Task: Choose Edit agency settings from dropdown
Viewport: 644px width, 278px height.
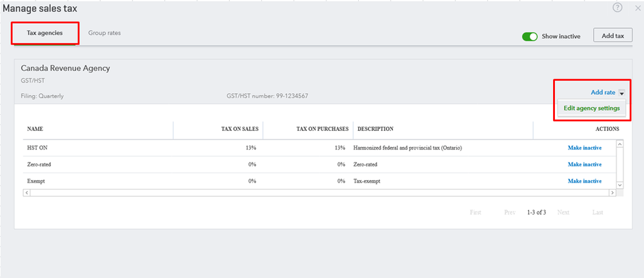Action: (591, 108)
